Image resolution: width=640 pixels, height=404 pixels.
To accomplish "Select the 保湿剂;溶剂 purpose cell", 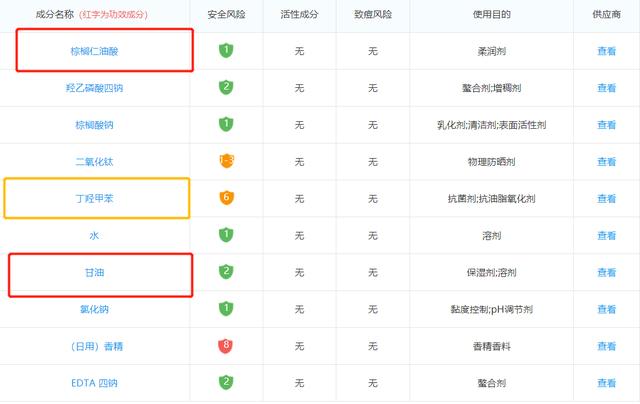I will 491,272.
